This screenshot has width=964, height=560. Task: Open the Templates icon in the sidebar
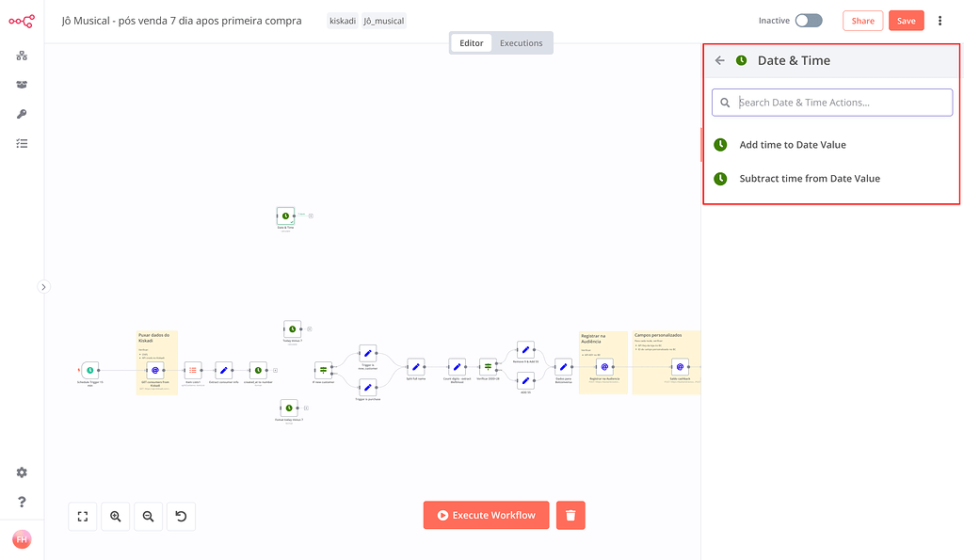21,85
